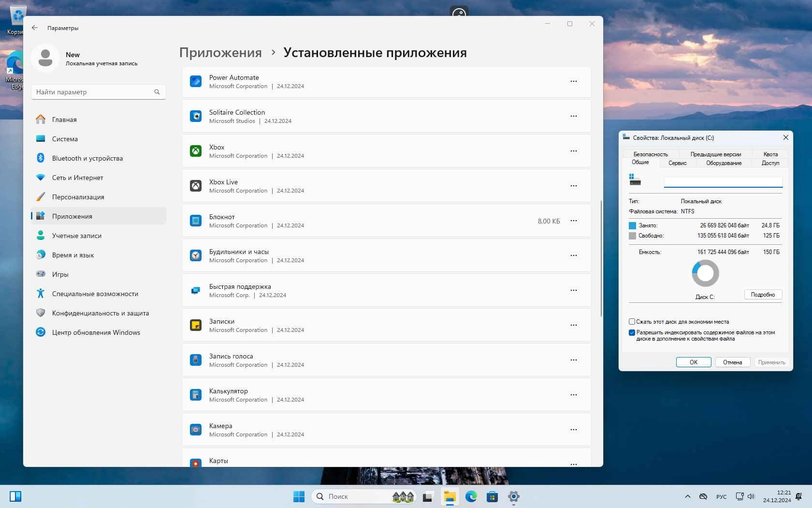The height and width of the screenshot is (508, 812).
Task: Click the New user account avatar
Action: (45, 58)
